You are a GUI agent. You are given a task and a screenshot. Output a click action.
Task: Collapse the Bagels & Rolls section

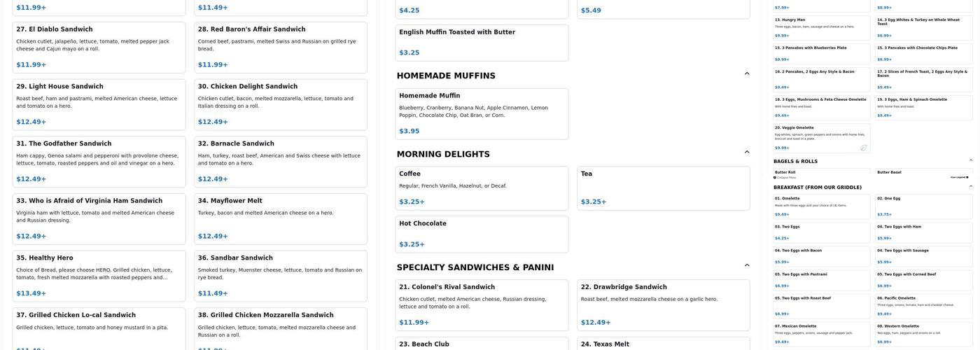tap(970, 161)
